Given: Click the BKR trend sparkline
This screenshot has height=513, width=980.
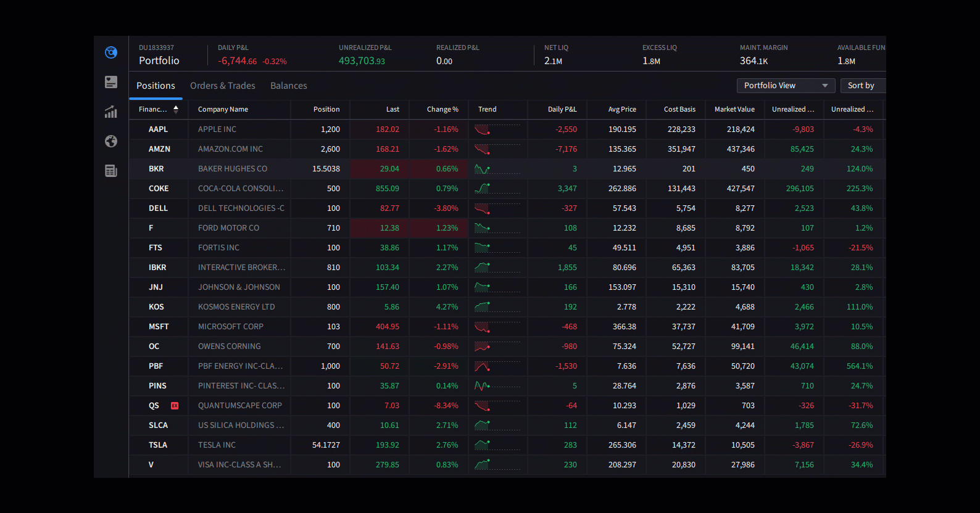Looking at the screenshot, I should pos(497,169).
